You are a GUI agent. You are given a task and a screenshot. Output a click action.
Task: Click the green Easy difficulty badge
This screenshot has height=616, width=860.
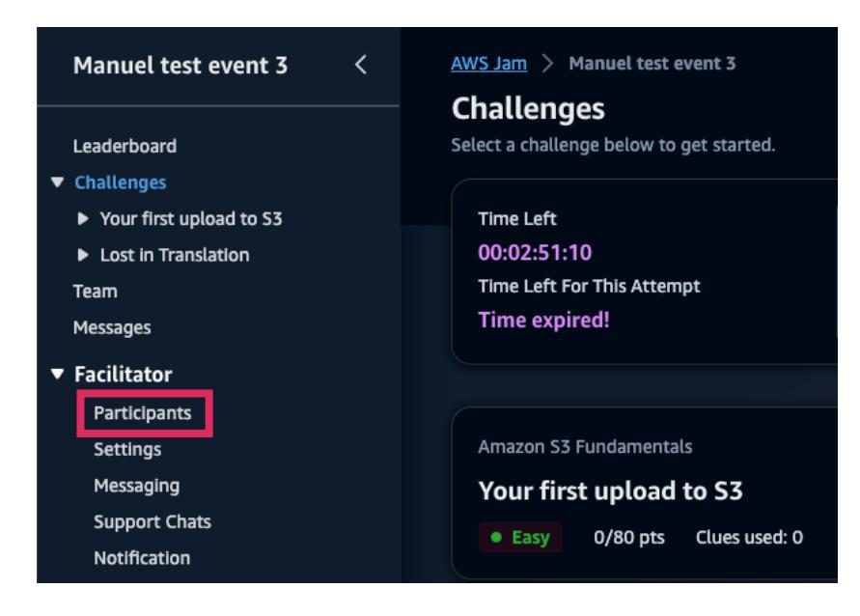click(519, 538)
